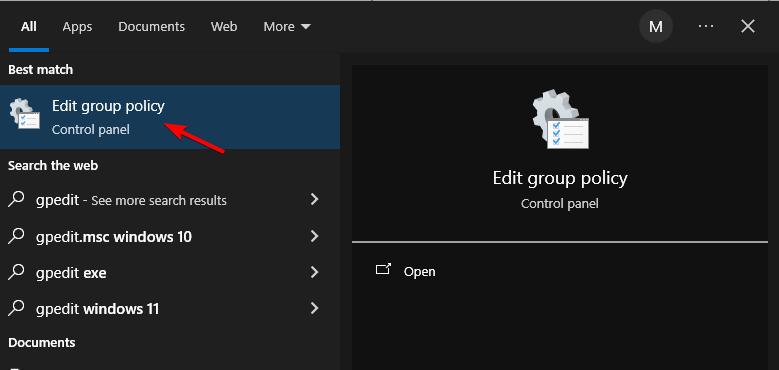The image size is (779, 370).
Task: Click the large Edit group policy preview icon
Action: (560, 119)
